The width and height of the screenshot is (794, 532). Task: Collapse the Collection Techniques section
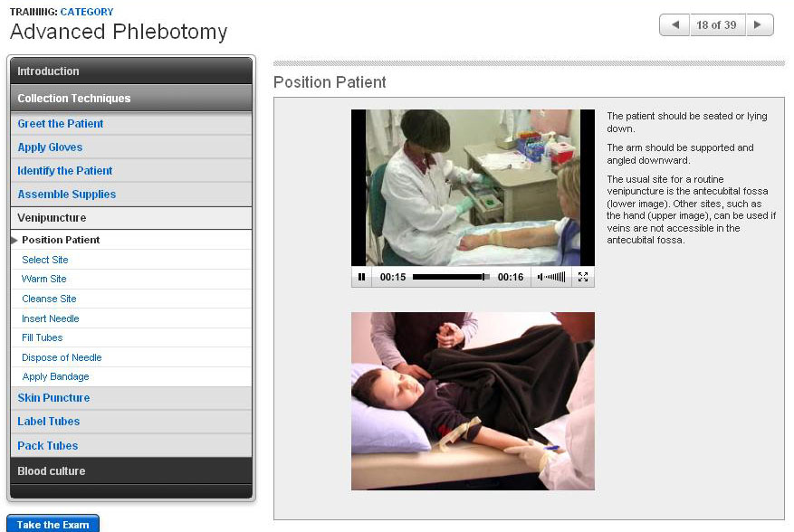[x=131, y=99]
